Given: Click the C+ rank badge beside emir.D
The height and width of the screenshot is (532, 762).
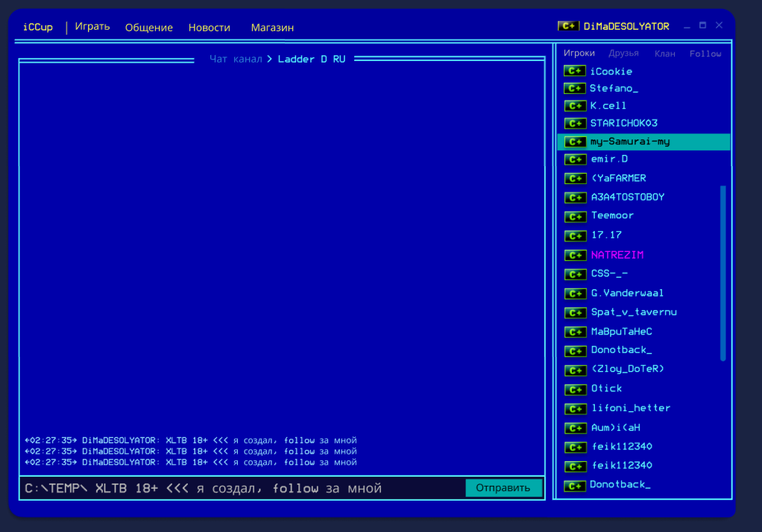Looking at the screenshot, I should click(575, 159).
